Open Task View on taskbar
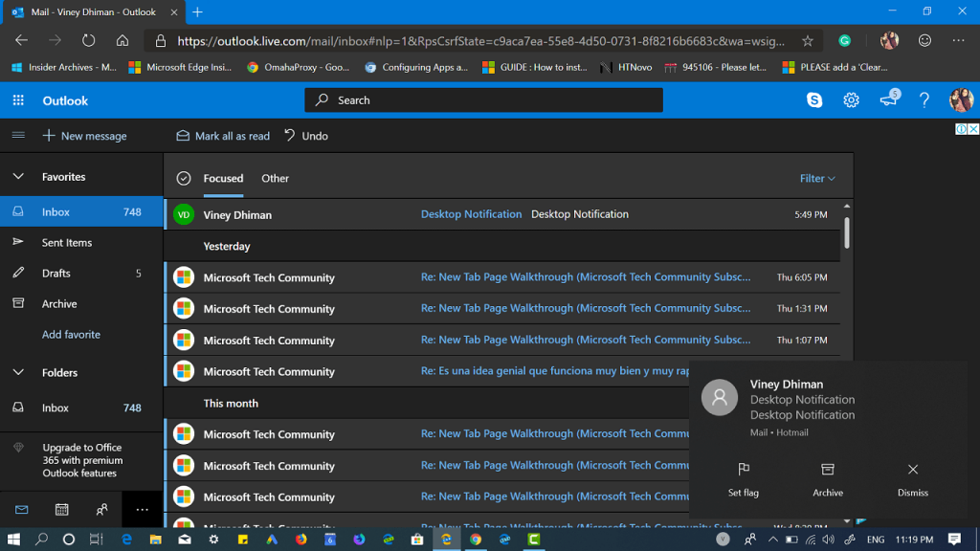The image size is (980, 551). 96,540
